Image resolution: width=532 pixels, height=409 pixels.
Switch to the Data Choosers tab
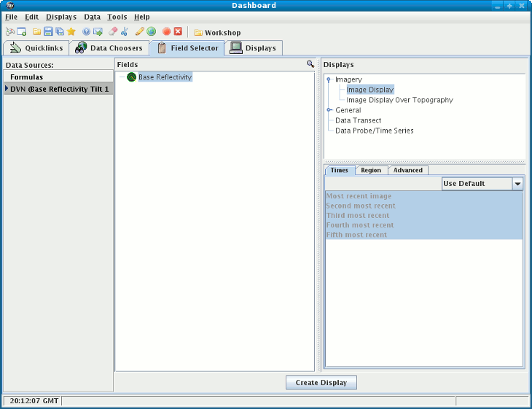point(109,48)
